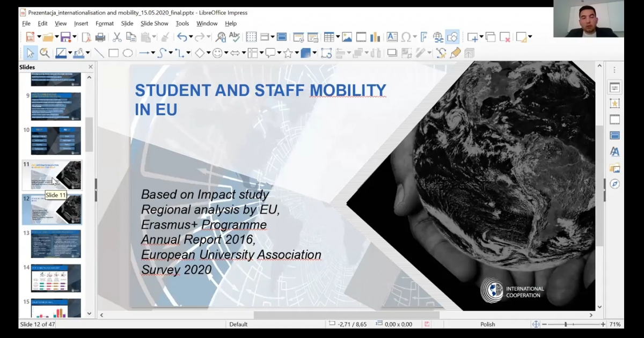This screenshot has height=338, width=644.
Task: Select the Ellipse drawing tool
Action: [128, 53]
